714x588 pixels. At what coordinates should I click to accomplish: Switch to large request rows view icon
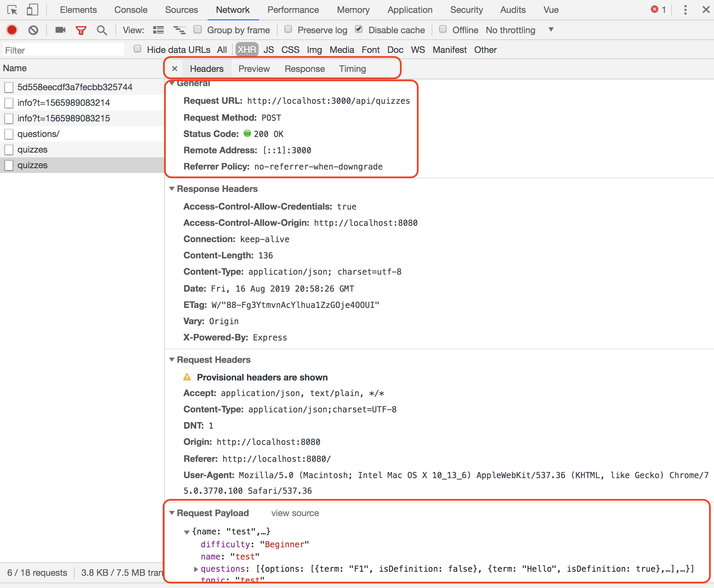click(x=158, y=30)
